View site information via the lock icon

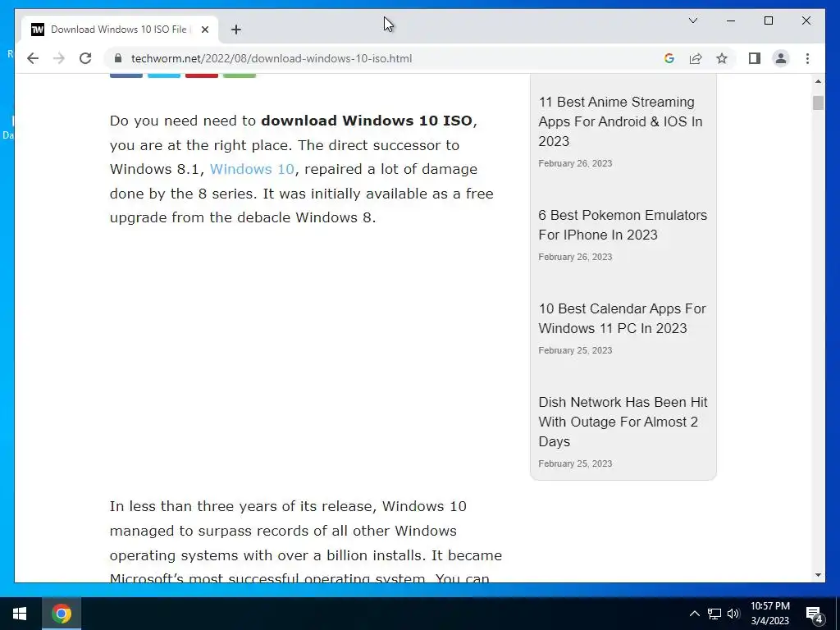(x=118, y=58)
